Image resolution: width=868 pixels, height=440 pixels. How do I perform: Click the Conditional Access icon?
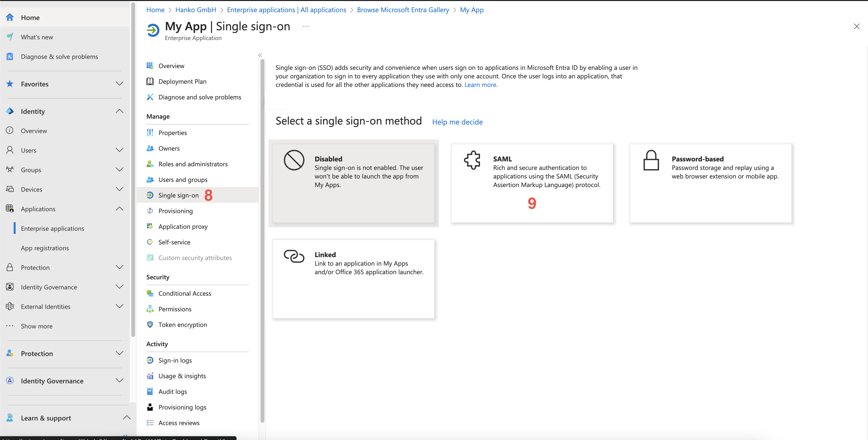(150, 293)
